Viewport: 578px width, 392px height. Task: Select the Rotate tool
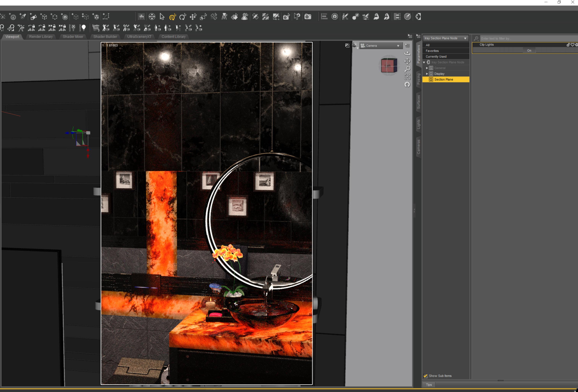coord(183,17)
